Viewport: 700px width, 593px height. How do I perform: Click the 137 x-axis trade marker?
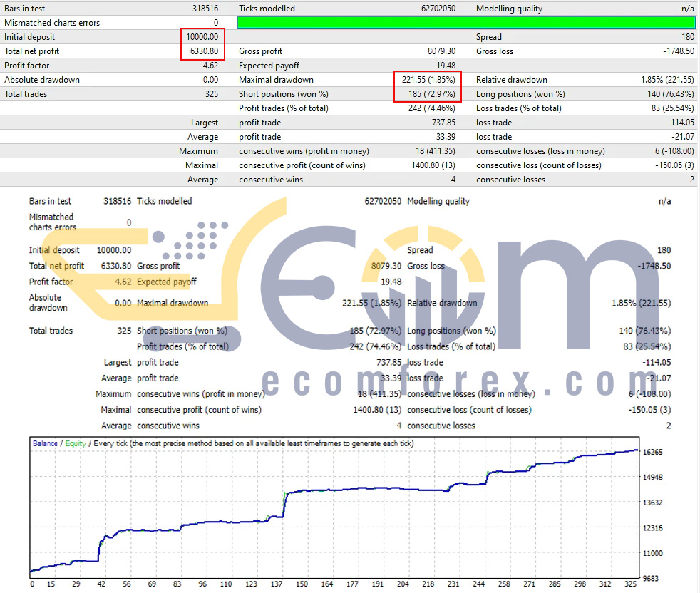coord(277,584)
